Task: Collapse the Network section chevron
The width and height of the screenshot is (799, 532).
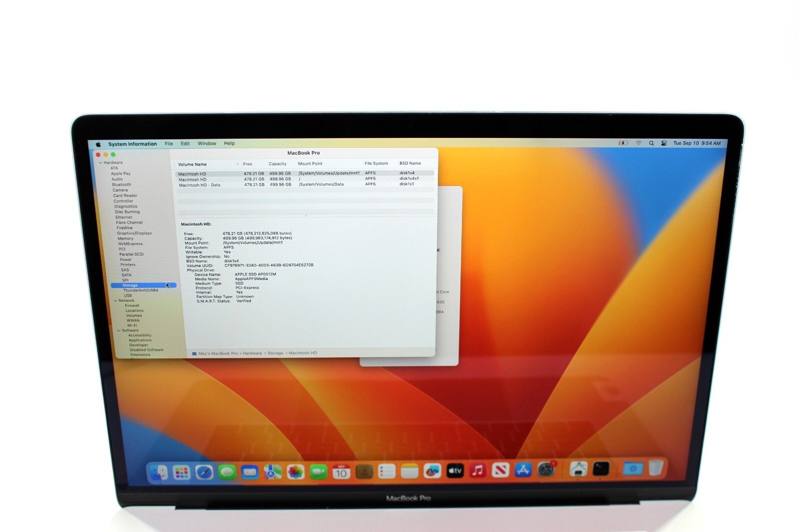Action: pos(116,301)
